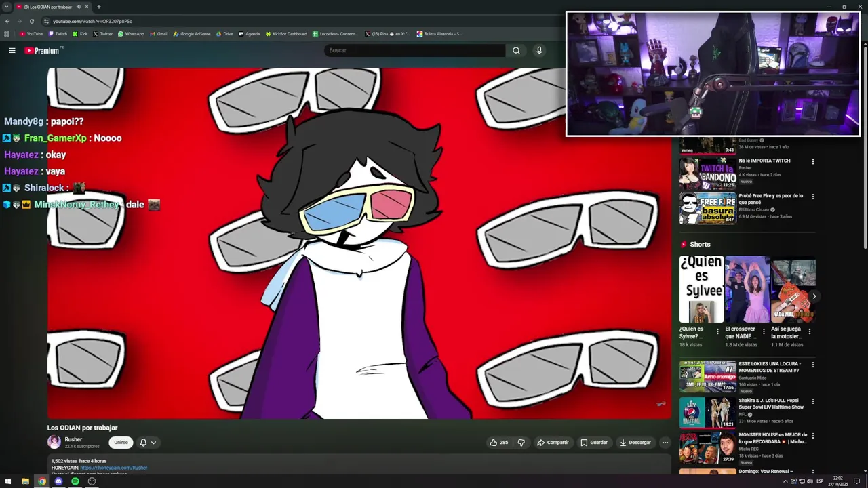Show hidden system tray icons chevron
Image resolution: width=868 pixels, height=488 pixels.
[x=785, y=481]
